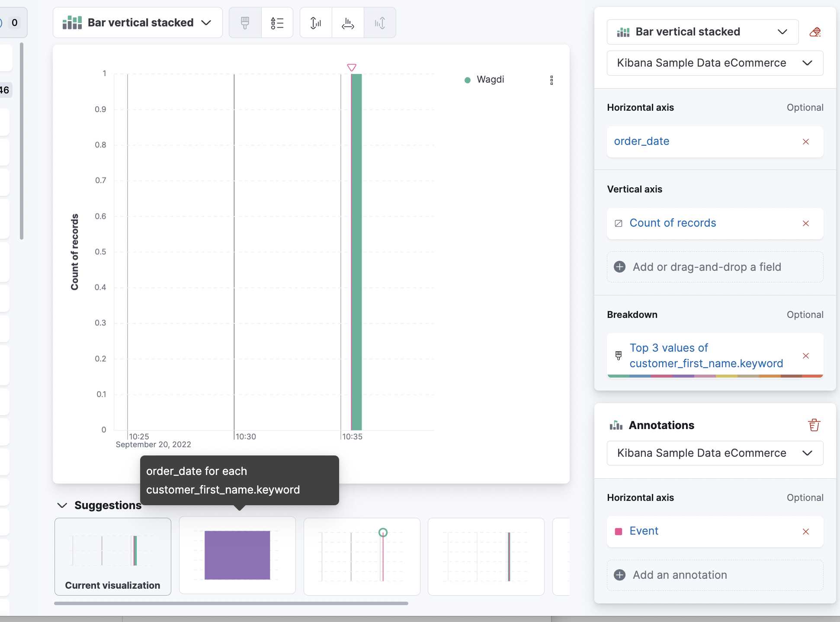Remove the Event annotation
Viewport: 840px width, 622px height.
pyautogui.click(x=806, y=532)
